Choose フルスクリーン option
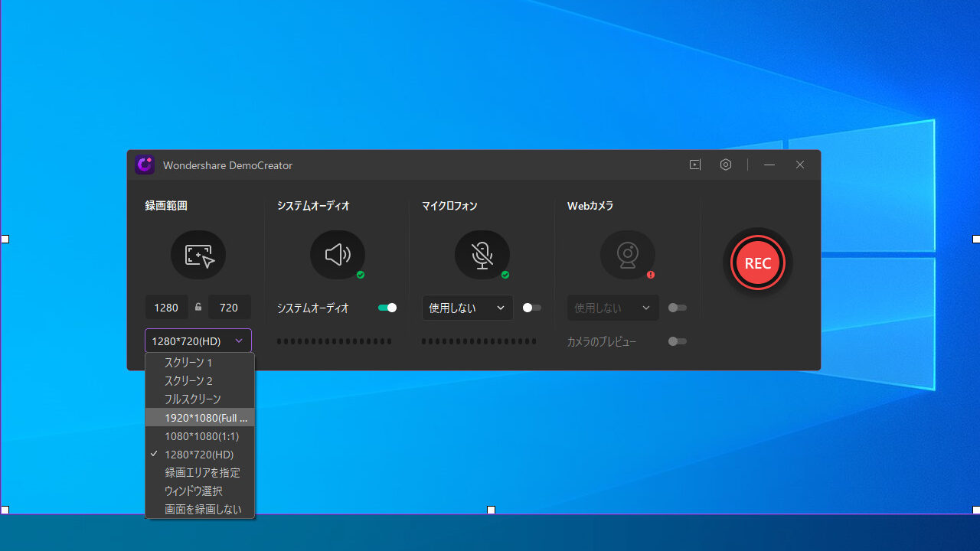 200,399
